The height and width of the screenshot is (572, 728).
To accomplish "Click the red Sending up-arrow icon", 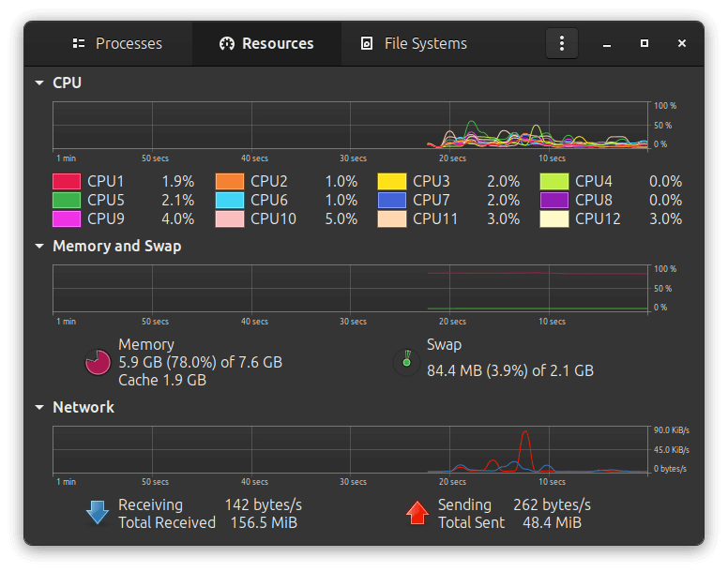I will tap(417, 513).
